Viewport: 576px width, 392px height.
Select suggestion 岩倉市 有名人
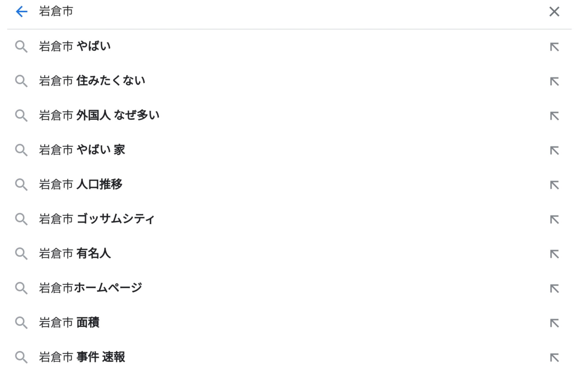click(x=75, y=254)
